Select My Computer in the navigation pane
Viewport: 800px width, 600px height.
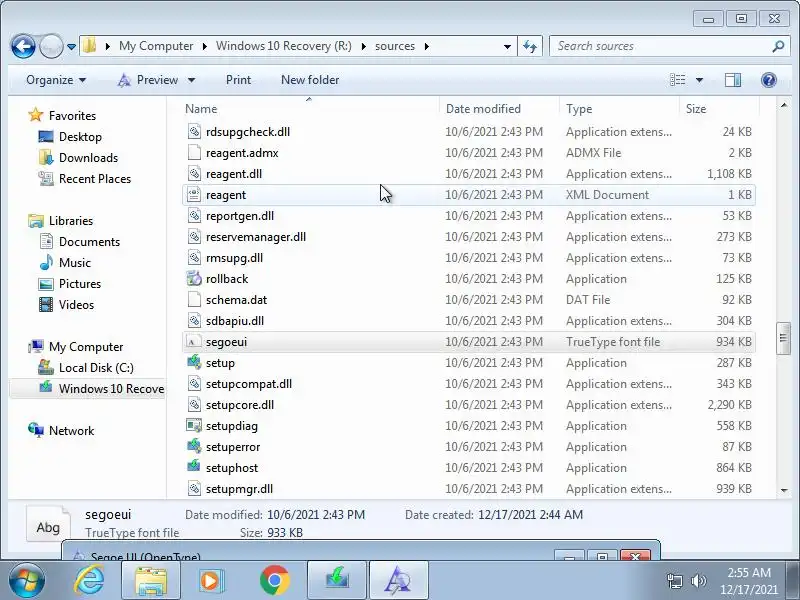[x=86, y=347]
